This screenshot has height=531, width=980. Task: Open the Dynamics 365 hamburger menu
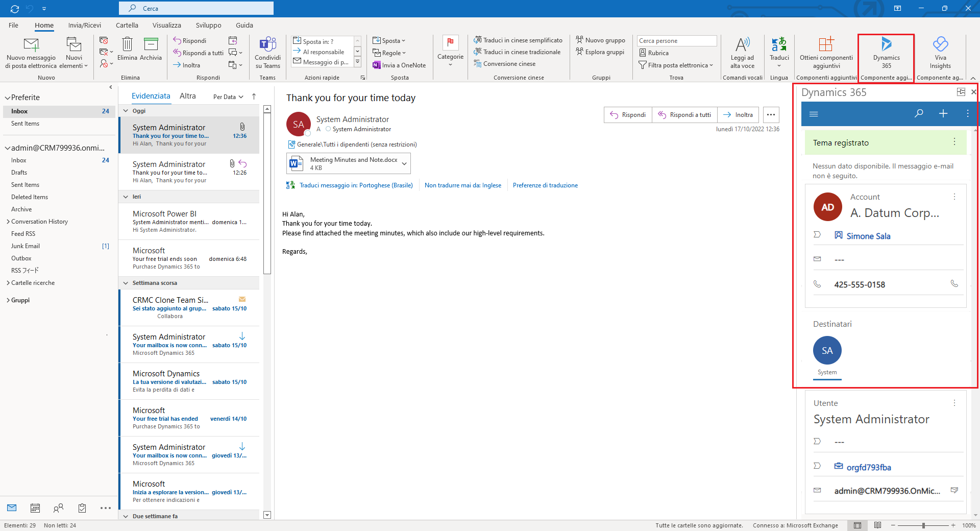click(x=814, y=114)
